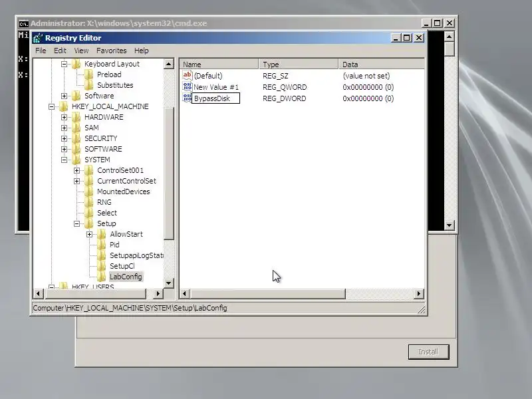Viewport: 532px width, 399px height.
Task: Select the New Value #1 entry
Action: (216, 87)
